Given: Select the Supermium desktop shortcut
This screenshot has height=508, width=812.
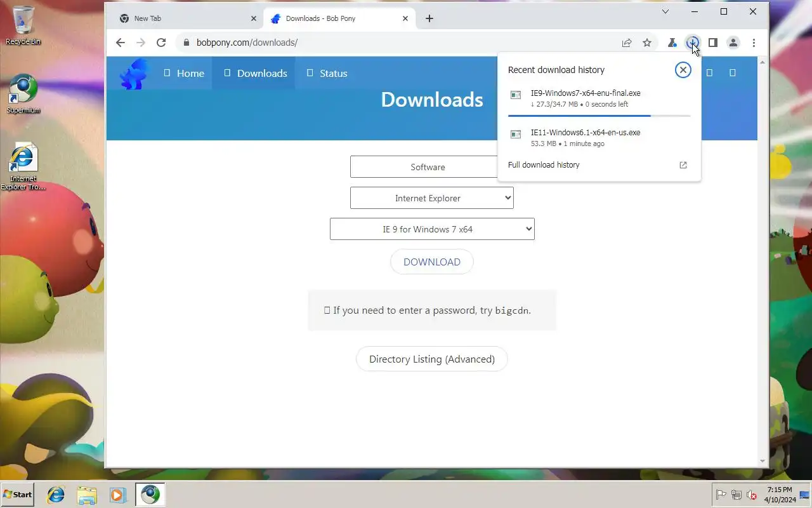Looking at the screenshot, I should [x=23, y=95].
